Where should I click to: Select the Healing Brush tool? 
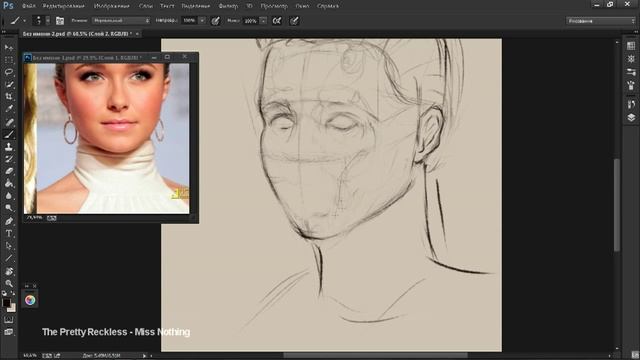(9, 122)
